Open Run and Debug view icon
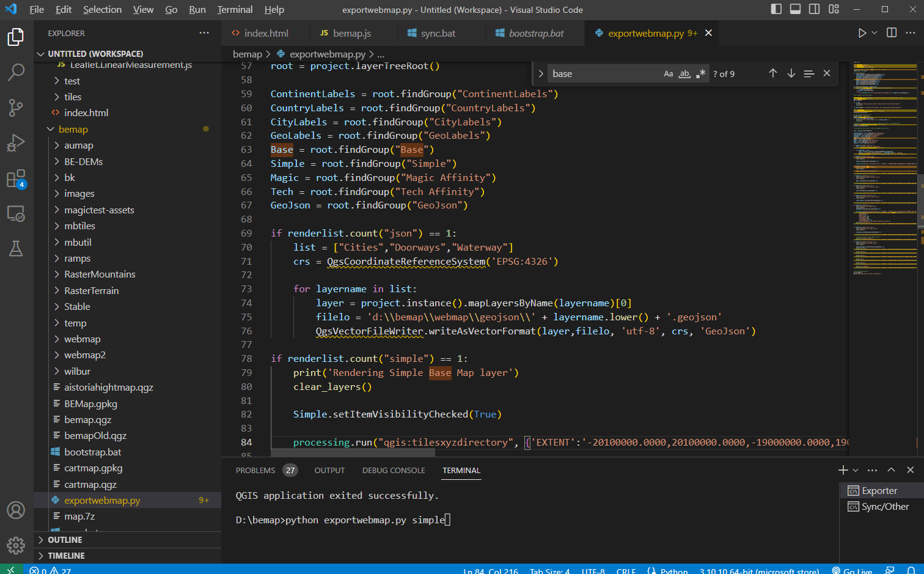The image size is (924, 574). click(16, 143)
